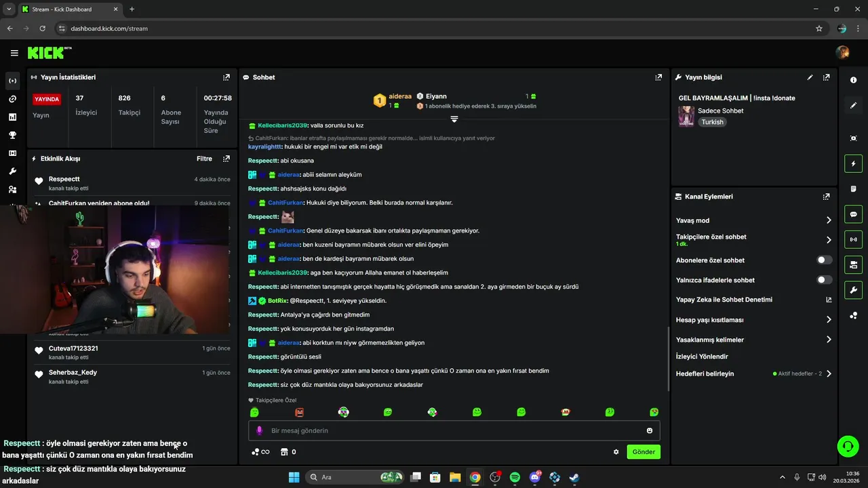Expand Hesap yaşı kısıtlaması options
This screenshot has height=488, width=868.
click(x=754, y=320)
